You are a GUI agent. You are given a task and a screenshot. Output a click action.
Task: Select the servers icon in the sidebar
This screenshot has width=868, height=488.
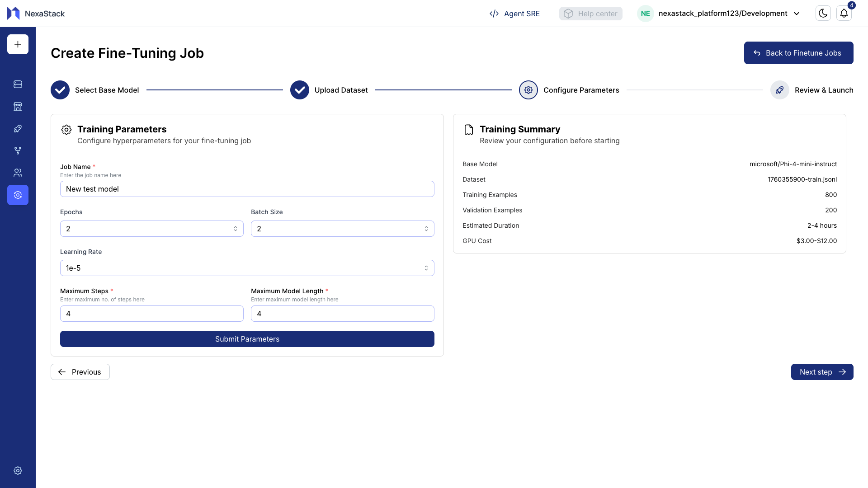click(18, 84)
